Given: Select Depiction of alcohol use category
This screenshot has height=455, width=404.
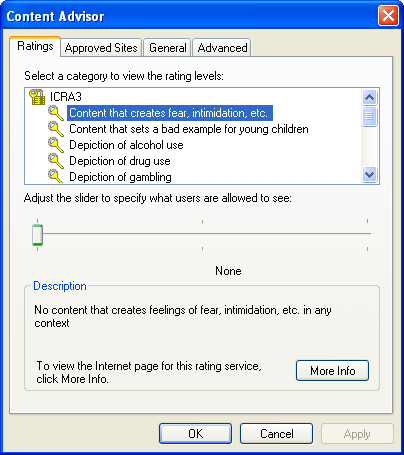Looking at the screenshot, I should point(126,145).
